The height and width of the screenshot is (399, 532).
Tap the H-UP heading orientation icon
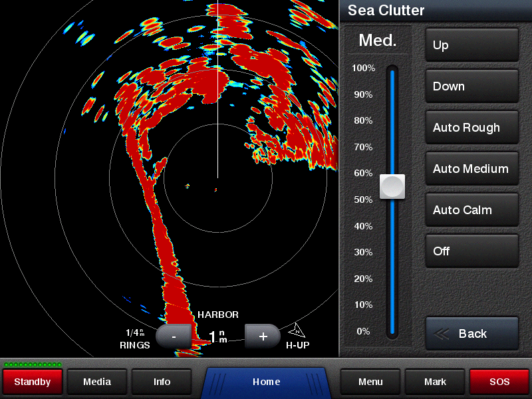(x=297, y=331)
